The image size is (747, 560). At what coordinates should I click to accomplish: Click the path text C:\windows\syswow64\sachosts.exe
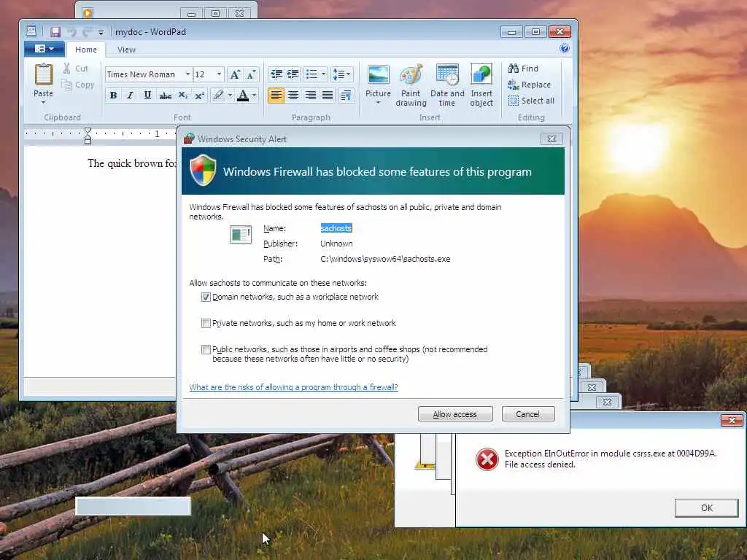coord(385,259)
